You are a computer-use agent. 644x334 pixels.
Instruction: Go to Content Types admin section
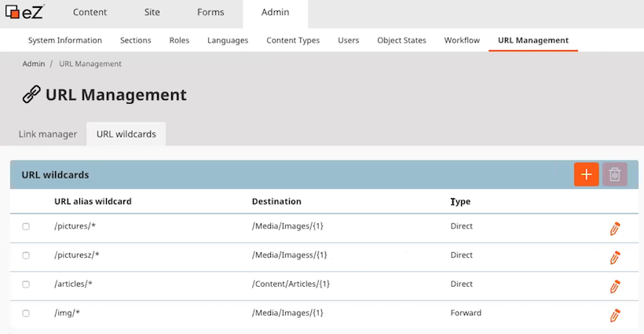[x=293, y=40]
